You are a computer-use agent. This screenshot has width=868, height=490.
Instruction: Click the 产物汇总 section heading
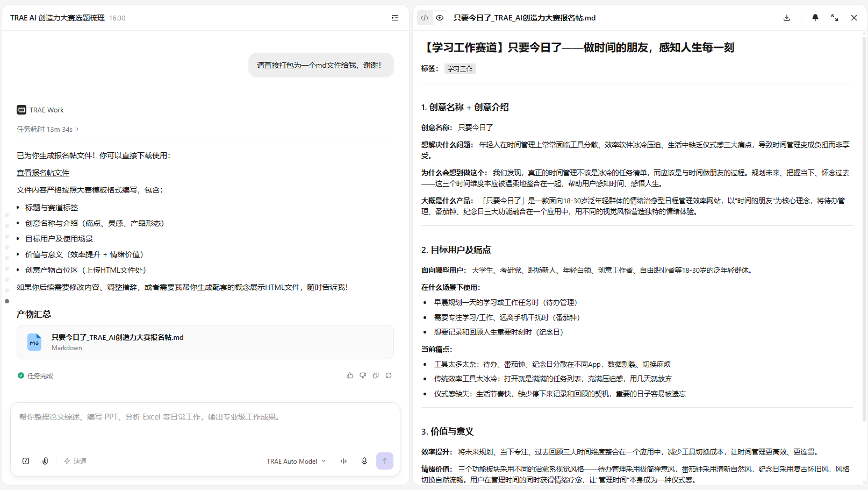[x=33, y=314]
